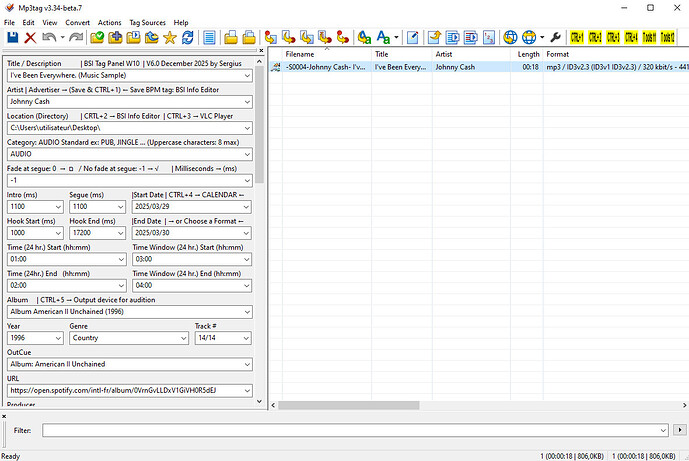Image resolution: width=689 pixels, height=461 pixels.
Task: Select all files with the lined list icon
Action: (x=209, y=38)
